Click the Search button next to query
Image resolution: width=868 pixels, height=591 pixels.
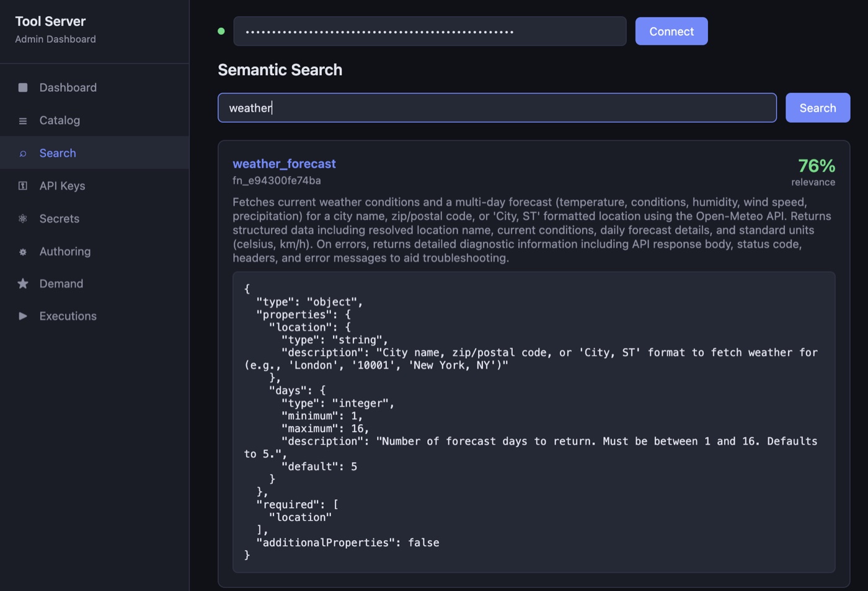click(818, 108)
